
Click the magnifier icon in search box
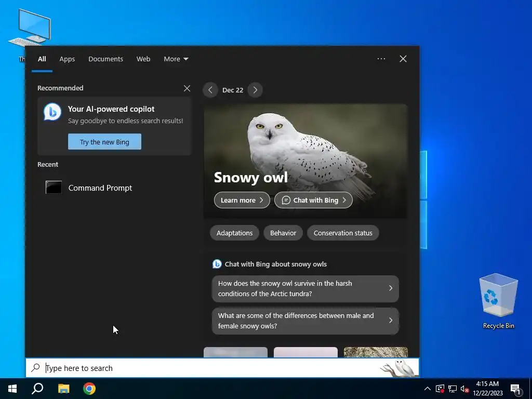36,368
